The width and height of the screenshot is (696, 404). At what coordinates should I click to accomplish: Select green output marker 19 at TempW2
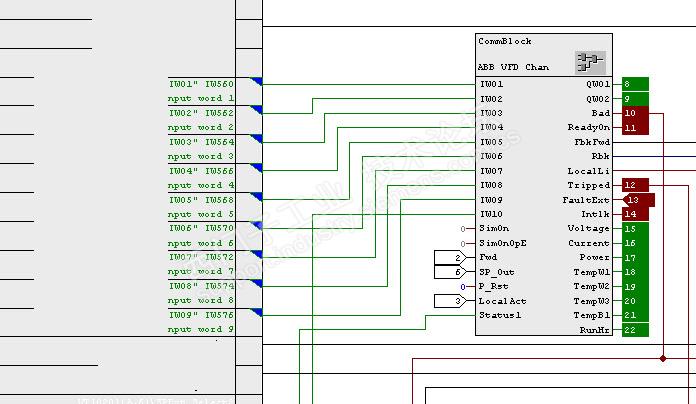(635, 287)
